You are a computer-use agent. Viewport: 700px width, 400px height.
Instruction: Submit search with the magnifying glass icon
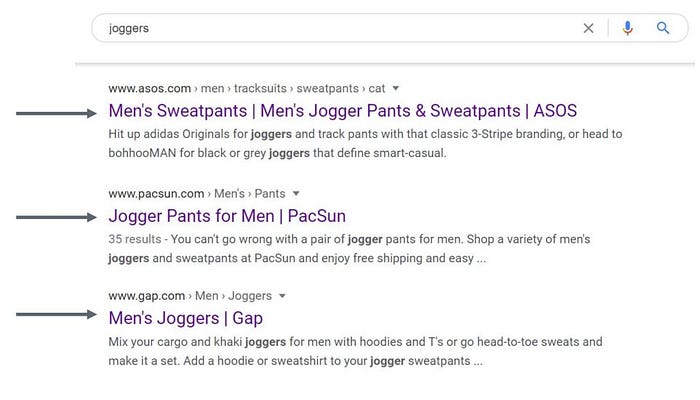tap(663, 28)
